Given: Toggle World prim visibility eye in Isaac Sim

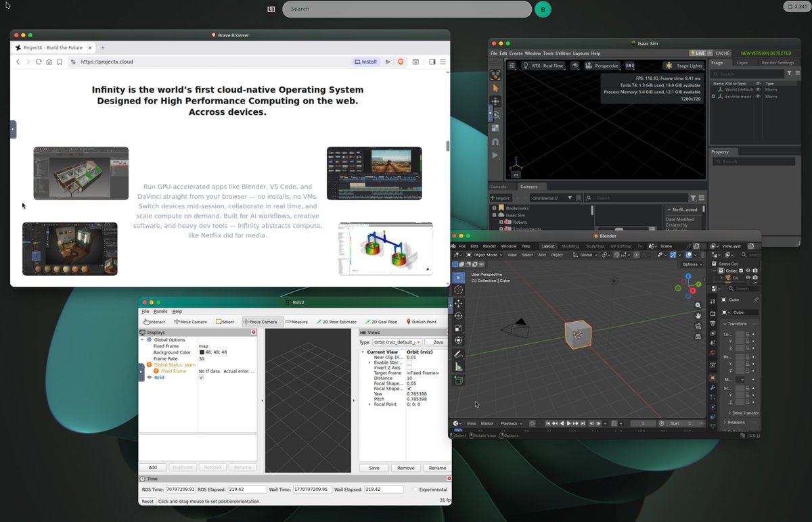Looking at the screenshot, I should click(758, 89).
